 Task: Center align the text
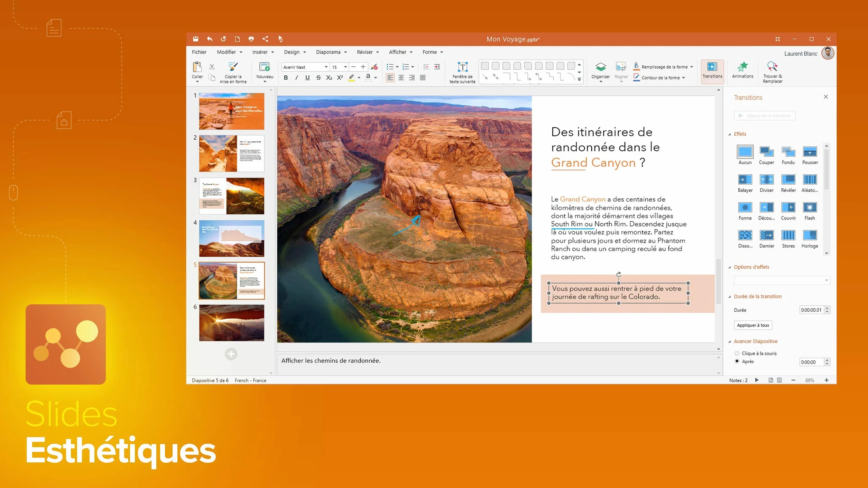401,78
